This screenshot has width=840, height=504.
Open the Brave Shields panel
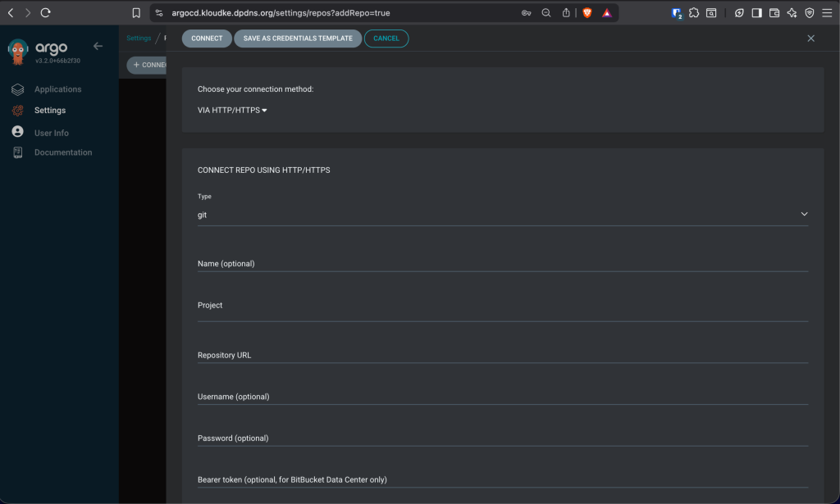point(587,12)
